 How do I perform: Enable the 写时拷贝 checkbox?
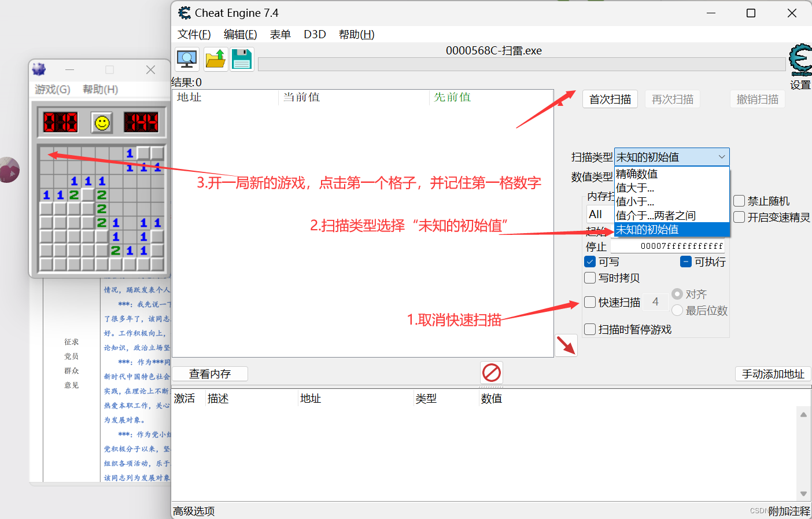pyautogui.click(x=590, y=278)
